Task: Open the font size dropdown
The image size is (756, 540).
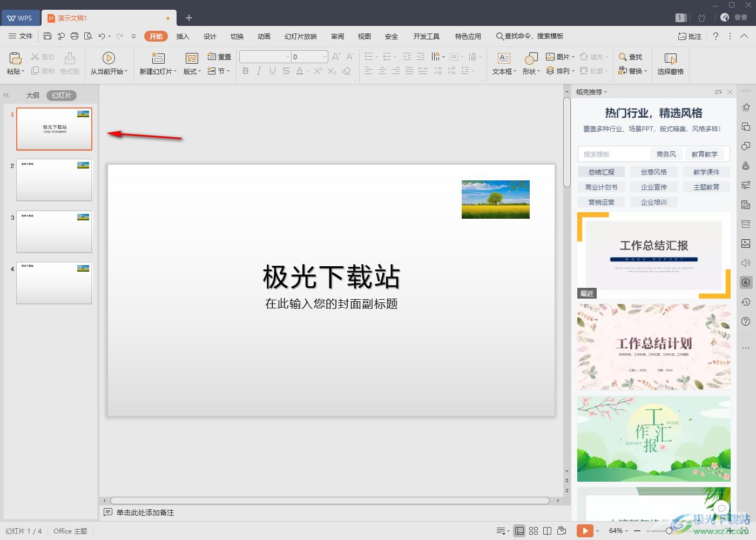Action: (x=325, y=57)
